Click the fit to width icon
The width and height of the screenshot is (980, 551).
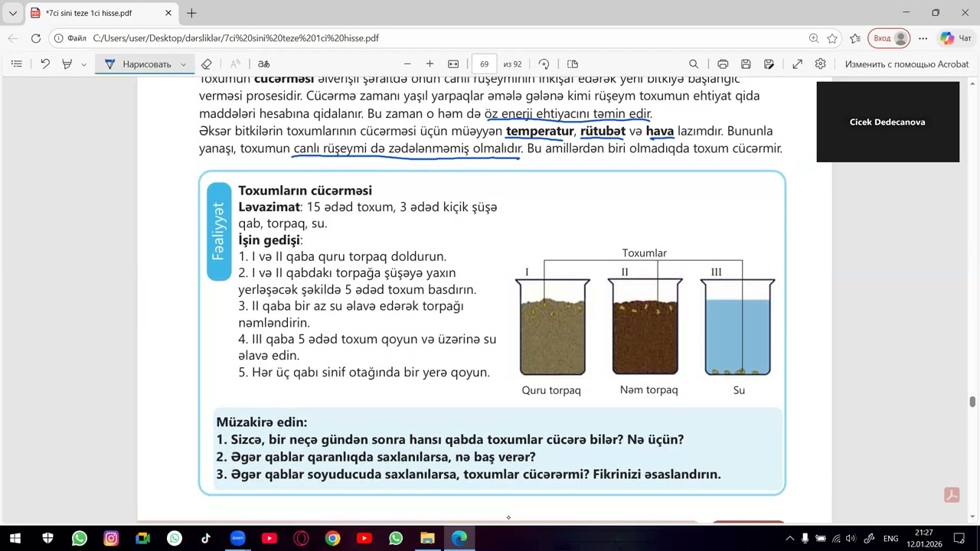453,64
